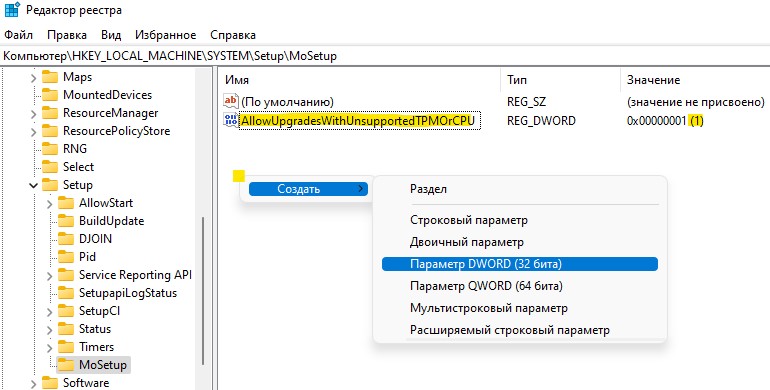Select the MountedDevices tree label
The width and height of the screenshot is (770, 390).
[x=108, y=95]
